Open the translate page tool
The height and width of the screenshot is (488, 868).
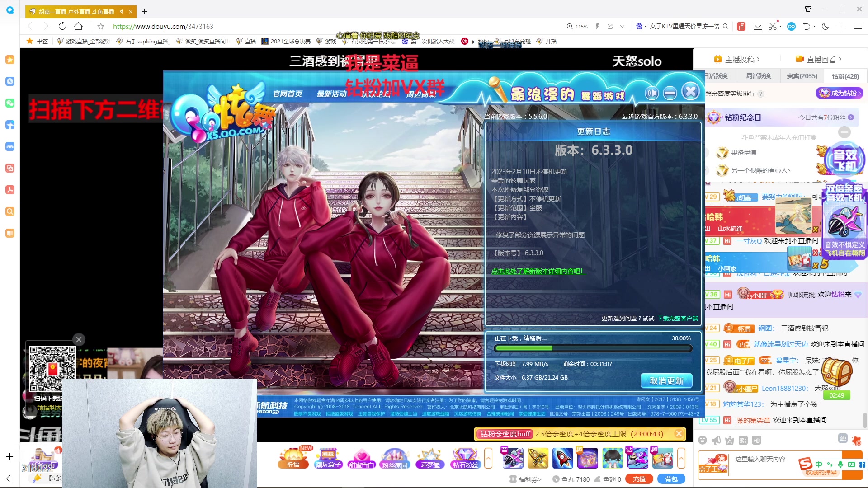click(741, 26)
